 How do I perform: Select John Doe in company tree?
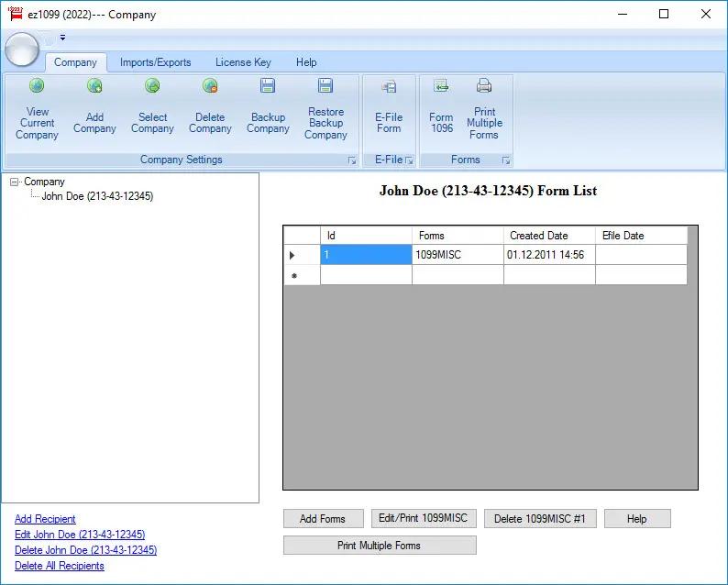point(97,196)
